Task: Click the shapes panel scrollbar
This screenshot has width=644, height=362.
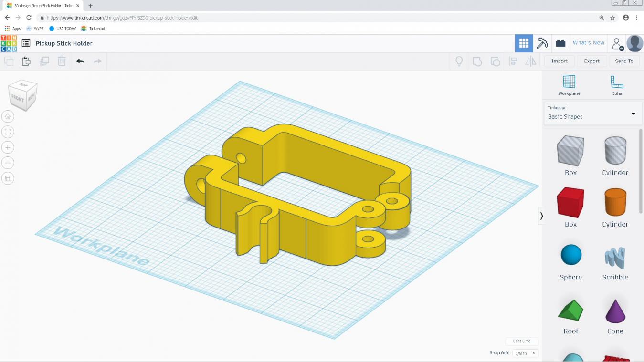Action: 641,172
